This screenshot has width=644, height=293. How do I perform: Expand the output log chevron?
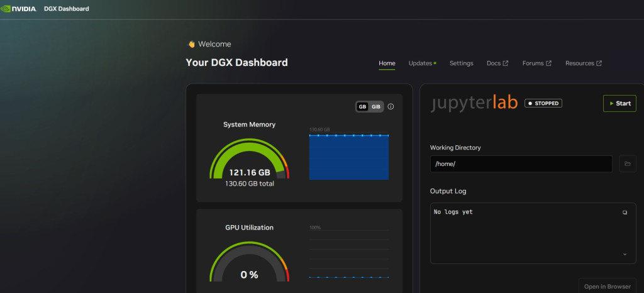click(x=625, y=255)
